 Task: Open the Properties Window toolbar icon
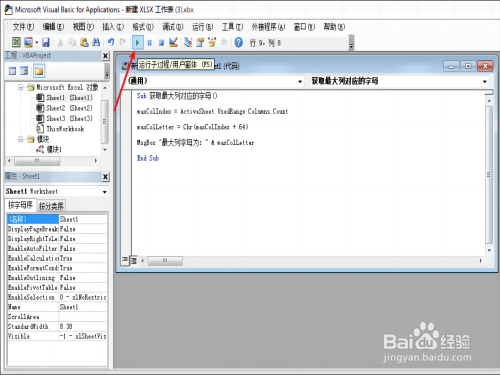point(200,42)
